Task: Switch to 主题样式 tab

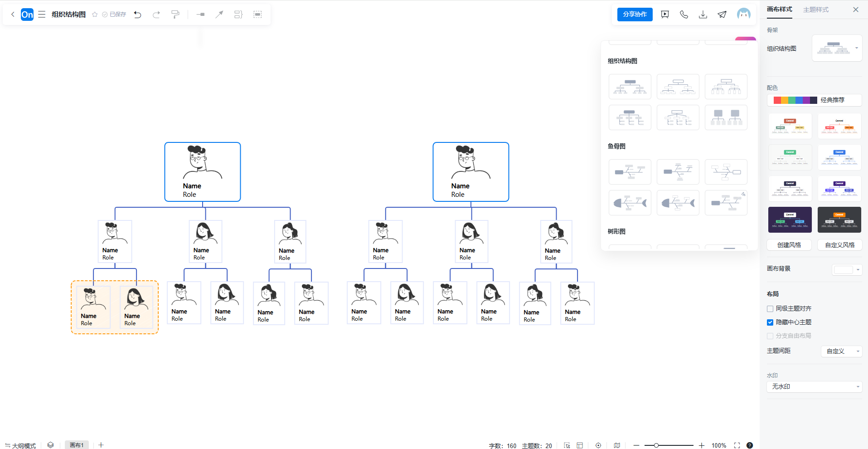Action: click(x=815, y=10)
